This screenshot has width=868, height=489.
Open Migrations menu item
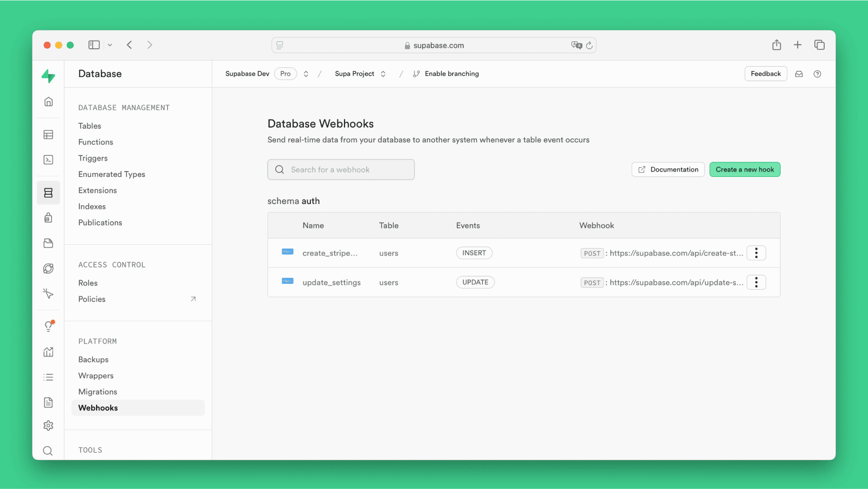pos(98,392)
